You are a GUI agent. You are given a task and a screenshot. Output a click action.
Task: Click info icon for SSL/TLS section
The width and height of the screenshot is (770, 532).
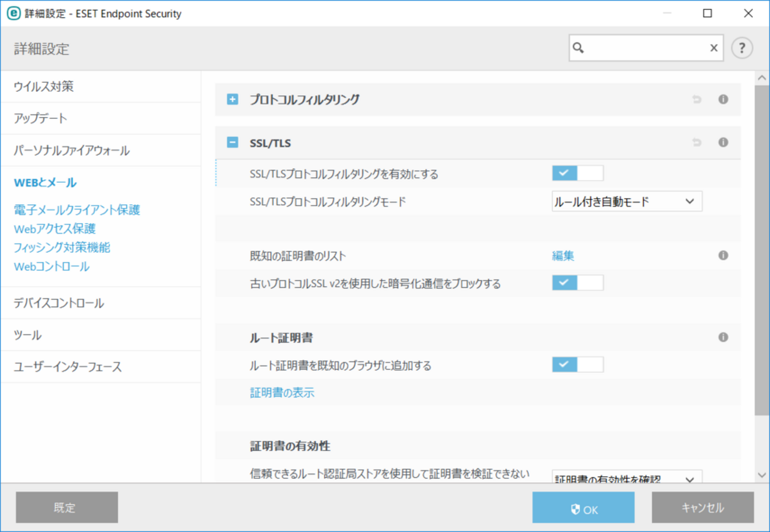pyautogui.click(x=723, y=143)
